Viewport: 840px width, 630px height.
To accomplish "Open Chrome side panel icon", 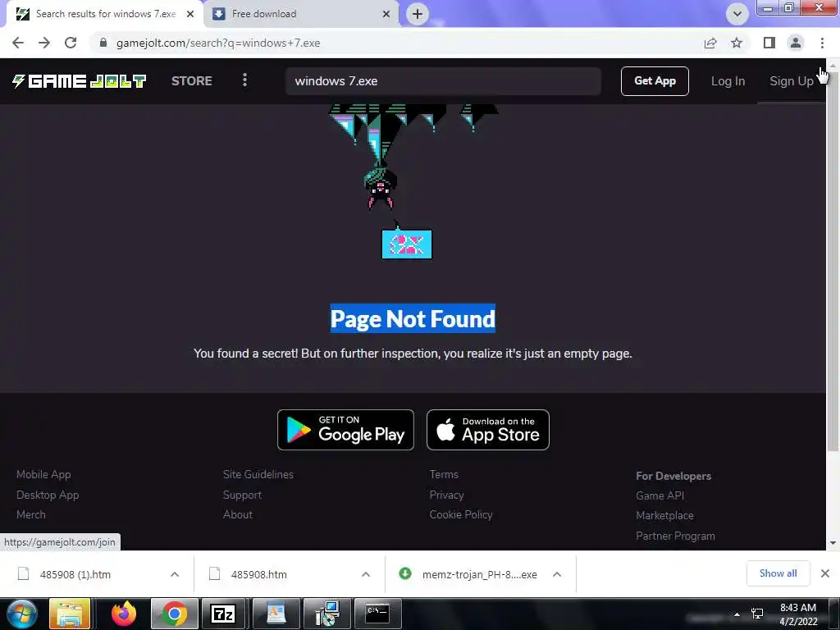I will 769,43.
